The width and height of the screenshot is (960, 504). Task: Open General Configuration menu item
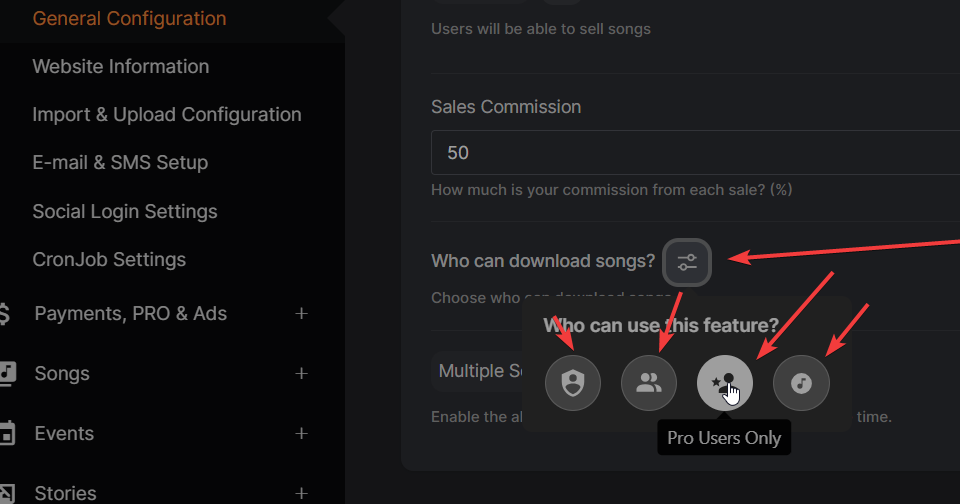[x=129, y=18]
